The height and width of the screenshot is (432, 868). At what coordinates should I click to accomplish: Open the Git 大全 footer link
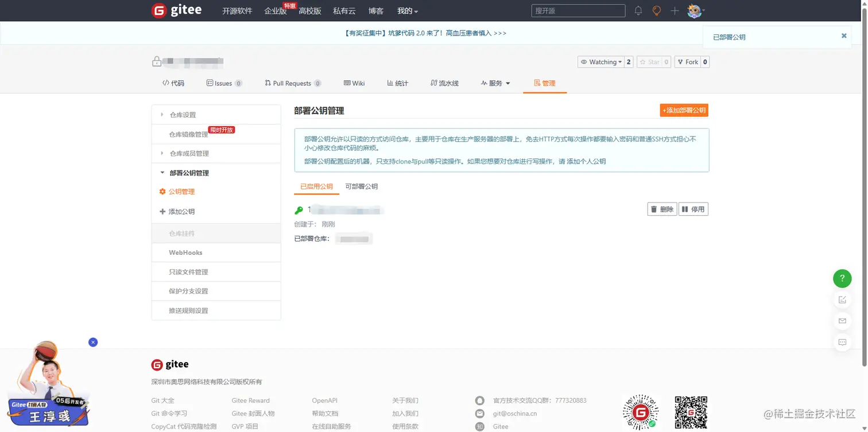pyautogui.click(x=163, y=400)
